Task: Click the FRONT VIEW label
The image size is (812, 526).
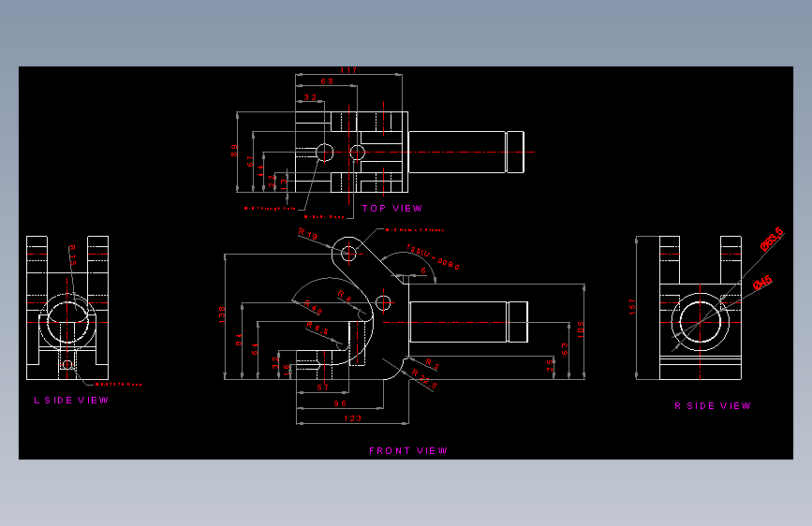Action: pyautogui.click(x=408, y=451)
